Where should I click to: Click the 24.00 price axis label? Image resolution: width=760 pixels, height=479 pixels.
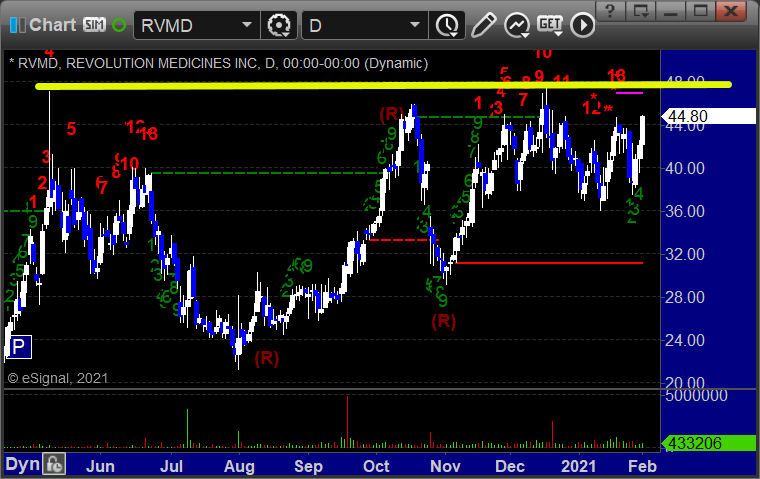[685, 340]
